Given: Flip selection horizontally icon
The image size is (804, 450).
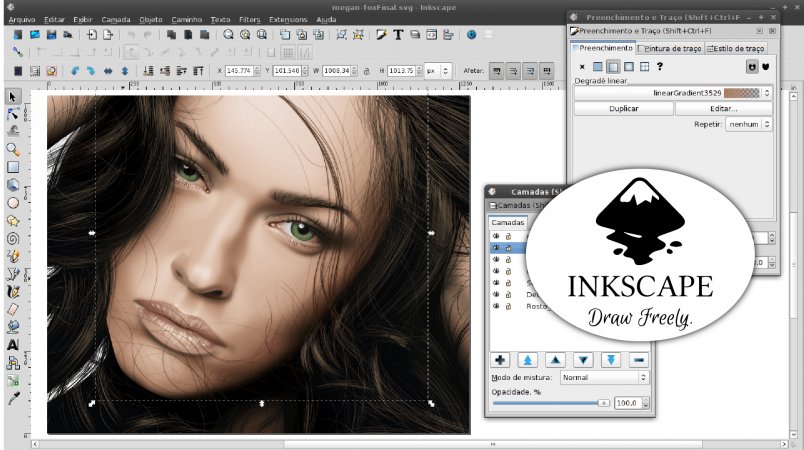Looking at the screenshot, I should [108, 71].
